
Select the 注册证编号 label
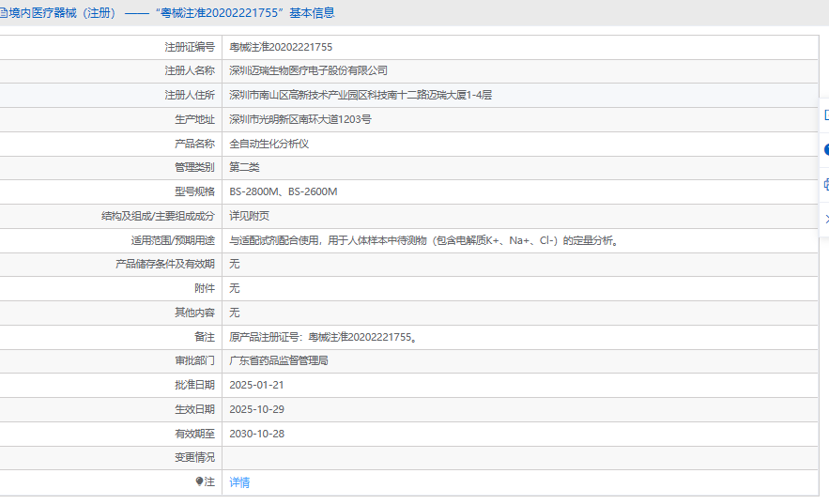190,47
